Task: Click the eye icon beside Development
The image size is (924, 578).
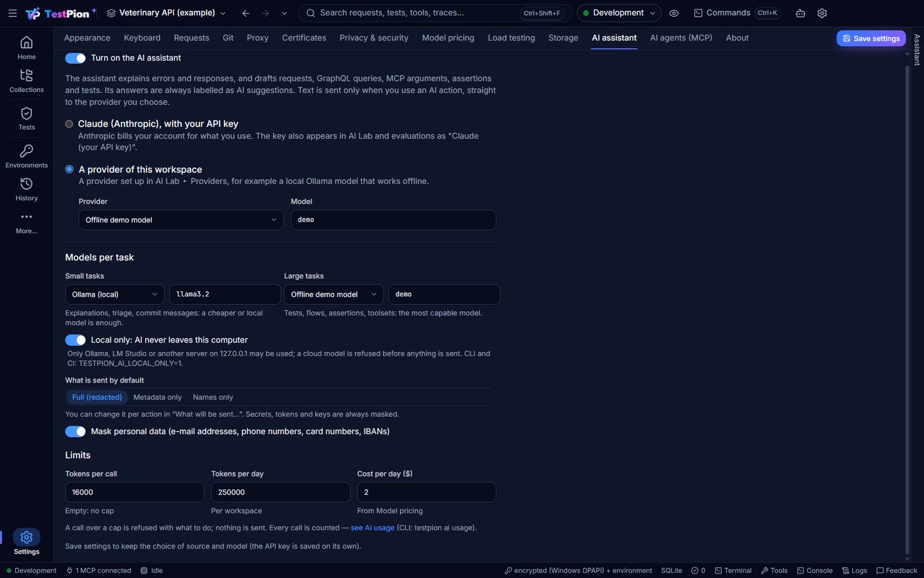Action: 674,13
